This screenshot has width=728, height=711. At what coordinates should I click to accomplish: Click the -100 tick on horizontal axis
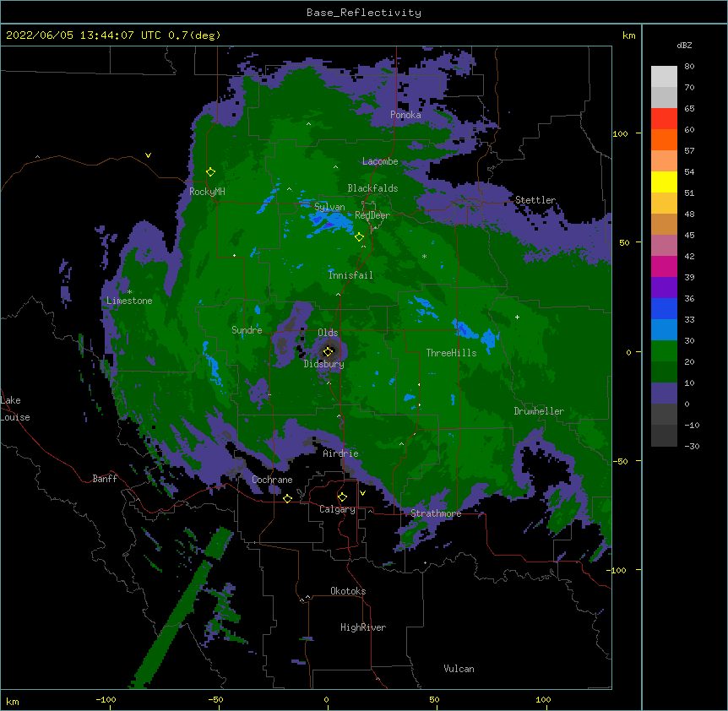106,699
